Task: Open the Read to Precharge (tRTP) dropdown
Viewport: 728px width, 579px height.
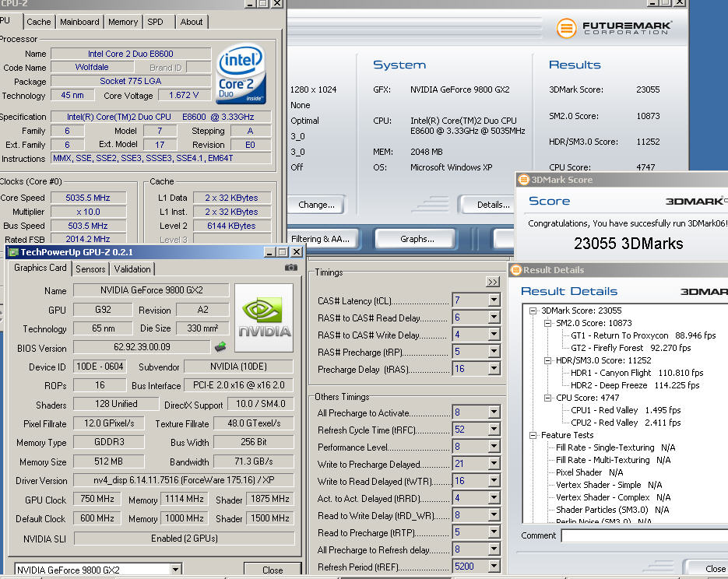Action: point(494,532)
